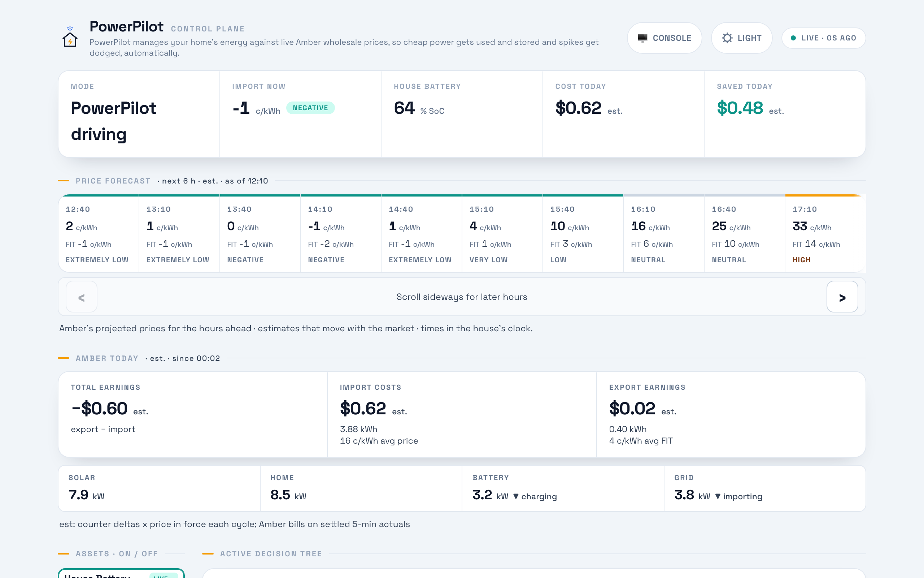This screenshot has height=578, width=924.
Task: Click the NEGATIVE price badge
Action: 310,108
